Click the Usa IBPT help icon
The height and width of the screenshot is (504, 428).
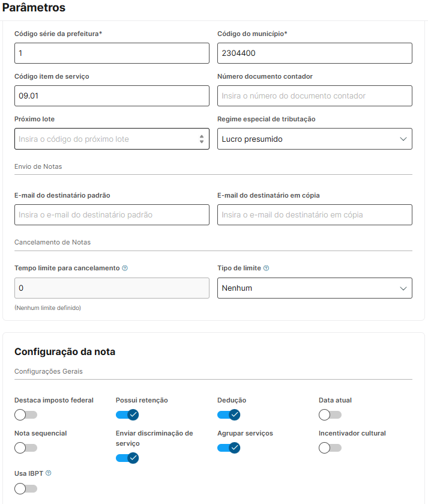pyautogui.click(x=49, y=473)
